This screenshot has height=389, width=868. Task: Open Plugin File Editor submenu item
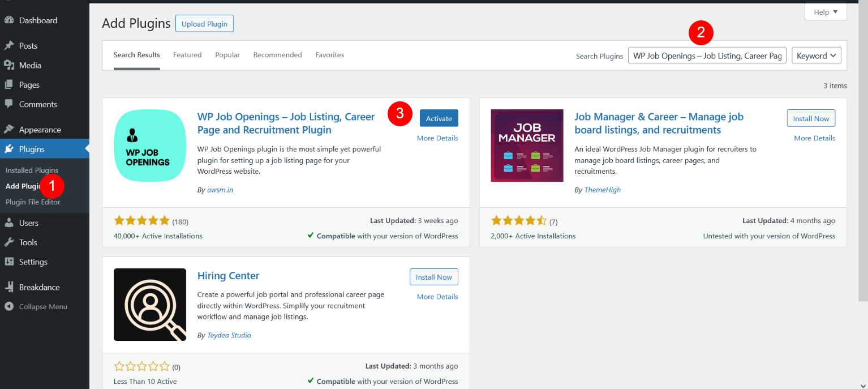click(x=33, y=202)
